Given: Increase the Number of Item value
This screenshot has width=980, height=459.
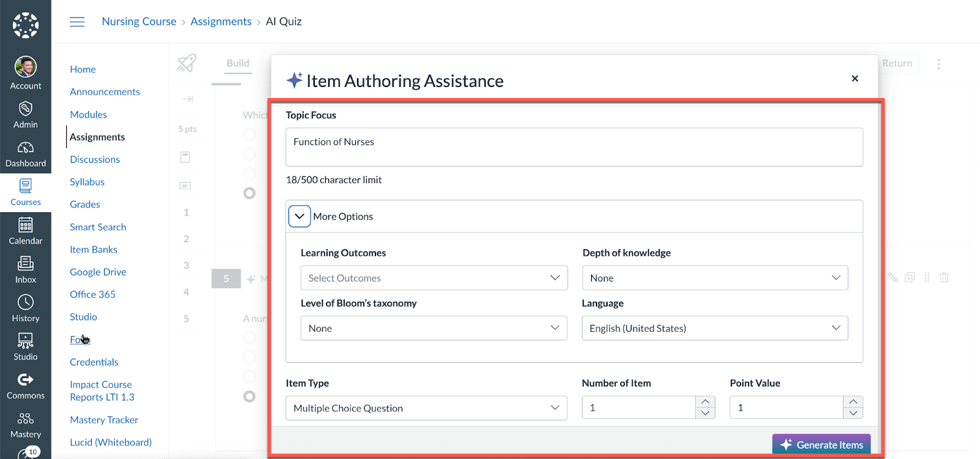Looking at the screenshot, I should click(x=705, y=402).
